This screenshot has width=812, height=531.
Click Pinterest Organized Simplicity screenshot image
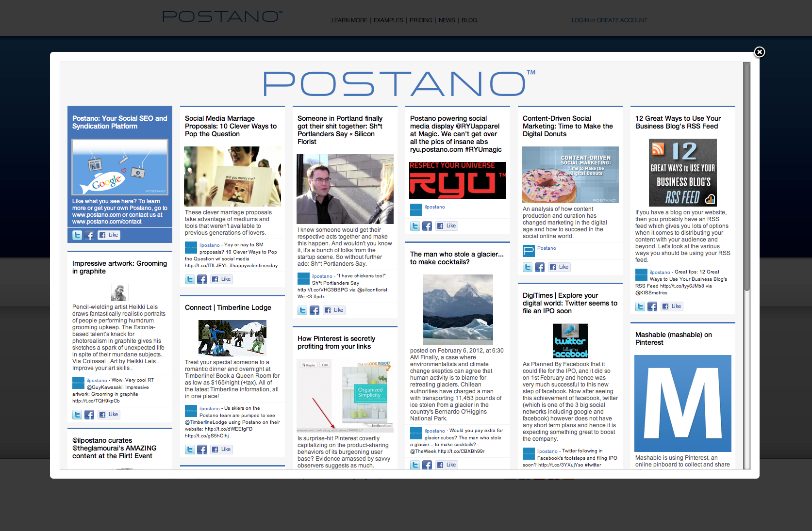345,396
